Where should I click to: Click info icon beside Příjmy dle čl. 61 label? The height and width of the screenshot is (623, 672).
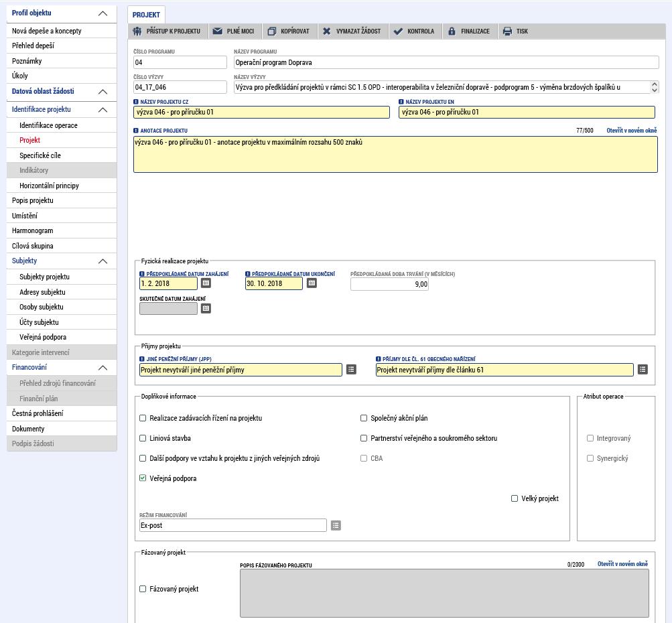378,359
